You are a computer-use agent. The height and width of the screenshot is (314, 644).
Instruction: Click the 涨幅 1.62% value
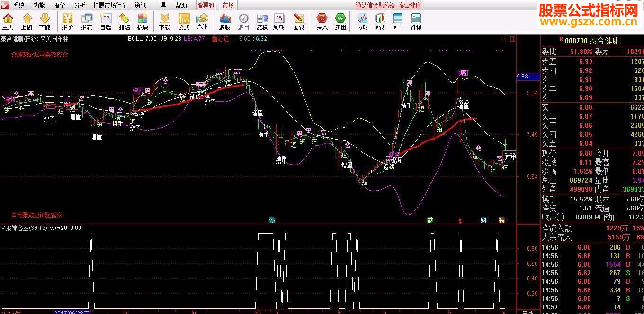tap(583, 171)
